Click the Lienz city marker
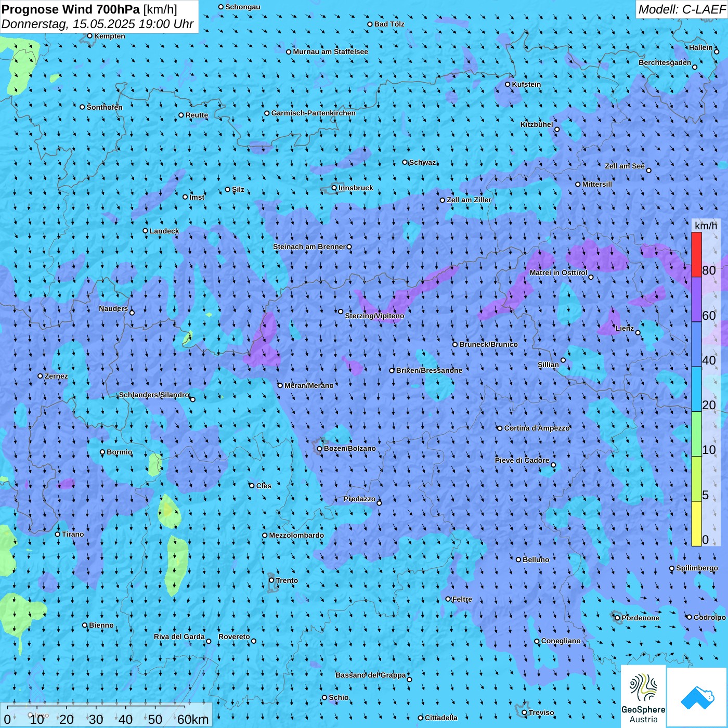 [638, 333]
